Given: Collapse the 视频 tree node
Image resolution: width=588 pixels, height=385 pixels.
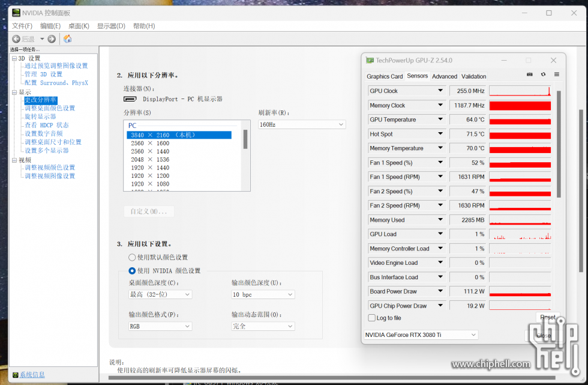Looking at the screenshot, I should [x=14, y=160].
